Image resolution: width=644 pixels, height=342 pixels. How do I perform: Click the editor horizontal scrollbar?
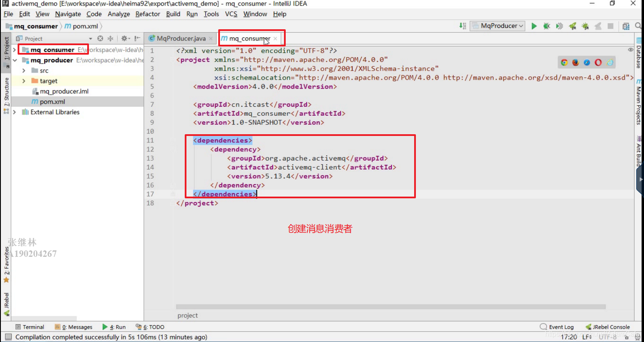[391, 307]
